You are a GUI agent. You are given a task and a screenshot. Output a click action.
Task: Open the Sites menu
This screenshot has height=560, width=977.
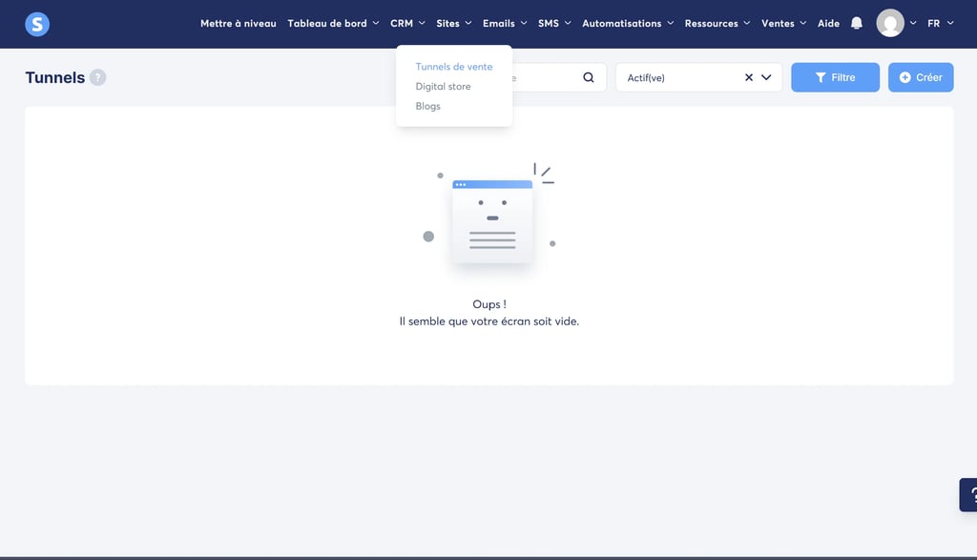pyautogui.click(x=453, y=23)
